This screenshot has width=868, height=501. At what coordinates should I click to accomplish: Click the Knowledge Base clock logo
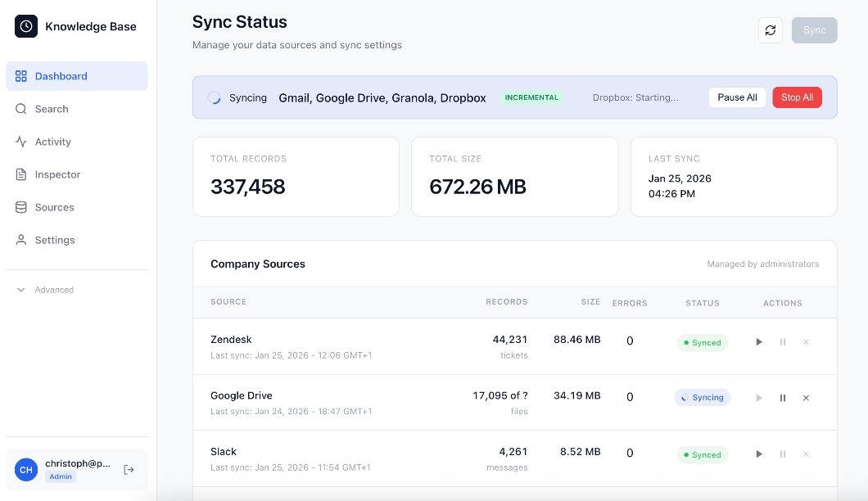(26, 26)
